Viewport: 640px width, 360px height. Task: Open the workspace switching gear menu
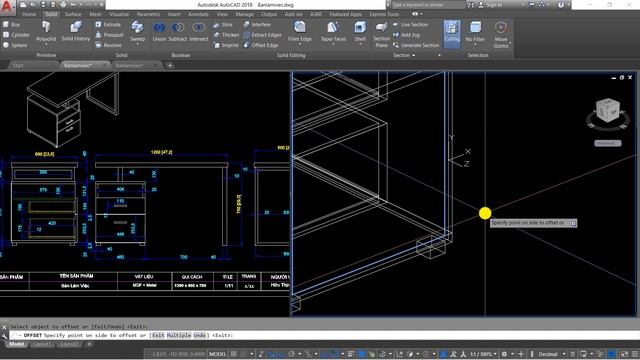pos(504,354)
